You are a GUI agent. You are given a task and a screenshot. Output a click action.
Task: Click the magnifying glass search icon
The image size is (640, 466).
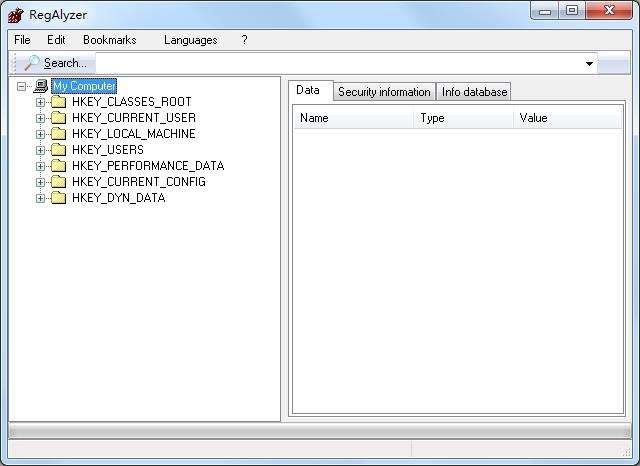[x=31, y=63]
